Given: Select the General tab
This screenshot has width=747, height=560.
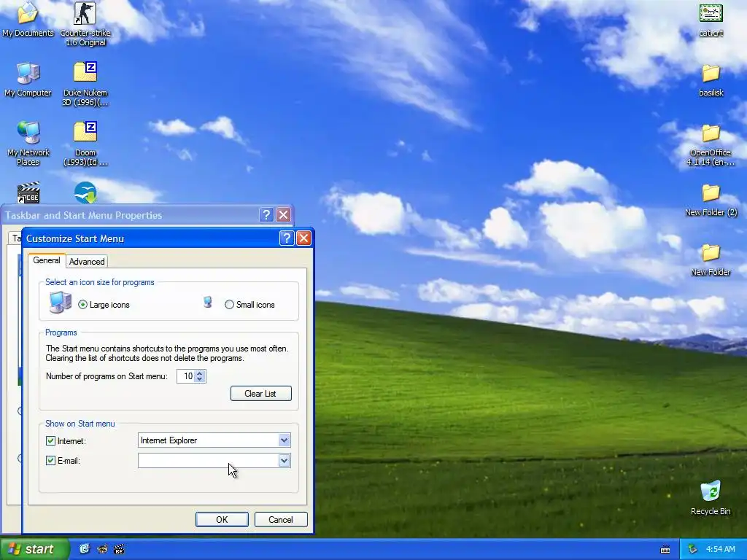Looking at the screenshot, I should (46, 260).
